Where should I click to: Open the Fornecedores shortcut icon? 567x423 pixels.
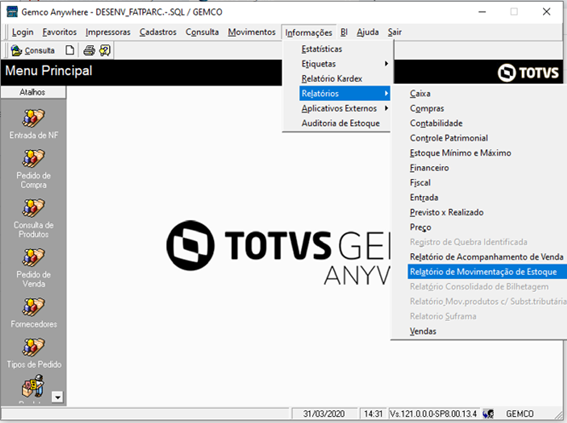(x=33, y=307)
